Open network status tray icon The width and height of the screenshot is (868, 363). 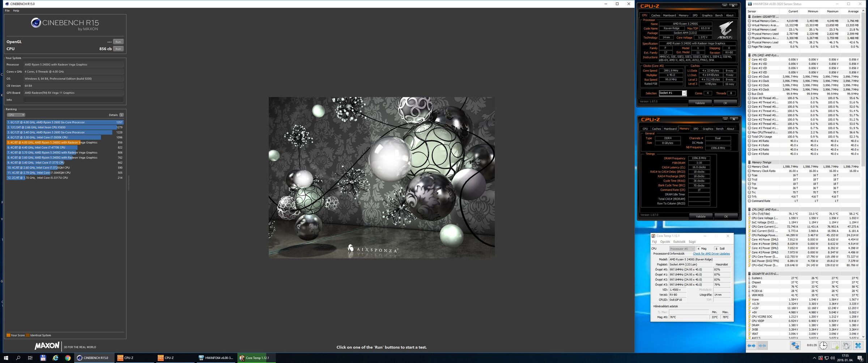pos(826,358)
